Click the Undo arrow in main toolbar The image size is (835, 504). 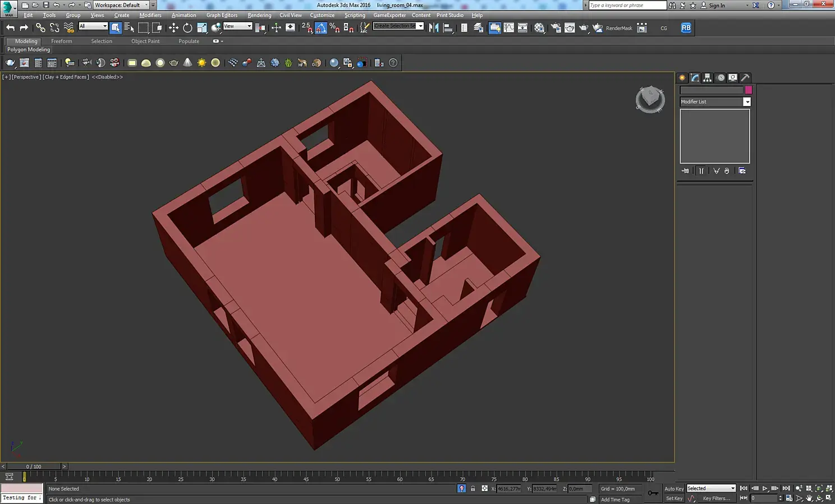(x=10, y=27)
